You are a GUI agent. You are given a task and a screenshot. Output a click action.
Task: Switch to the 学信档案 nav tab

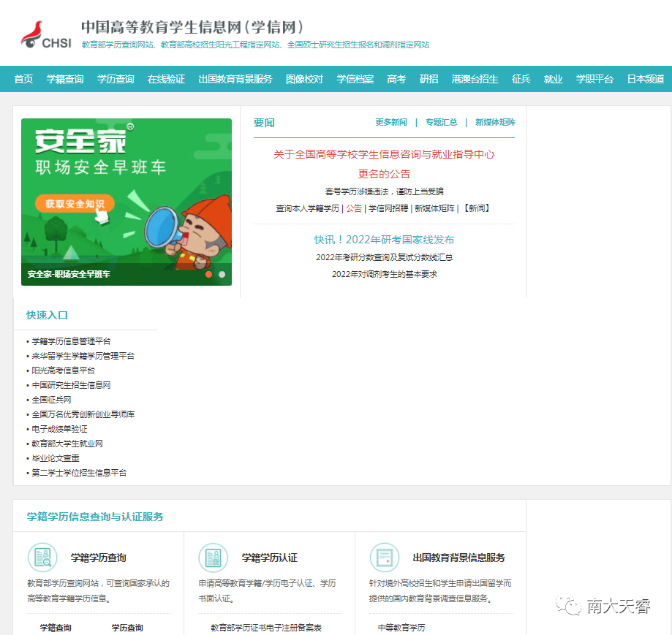tap(356, 79)
